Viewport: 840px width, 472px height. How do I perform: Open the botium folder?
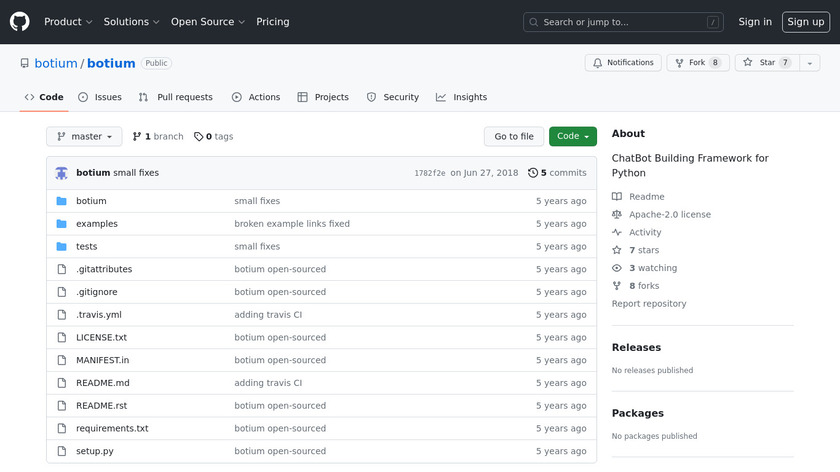coord(91,201)
